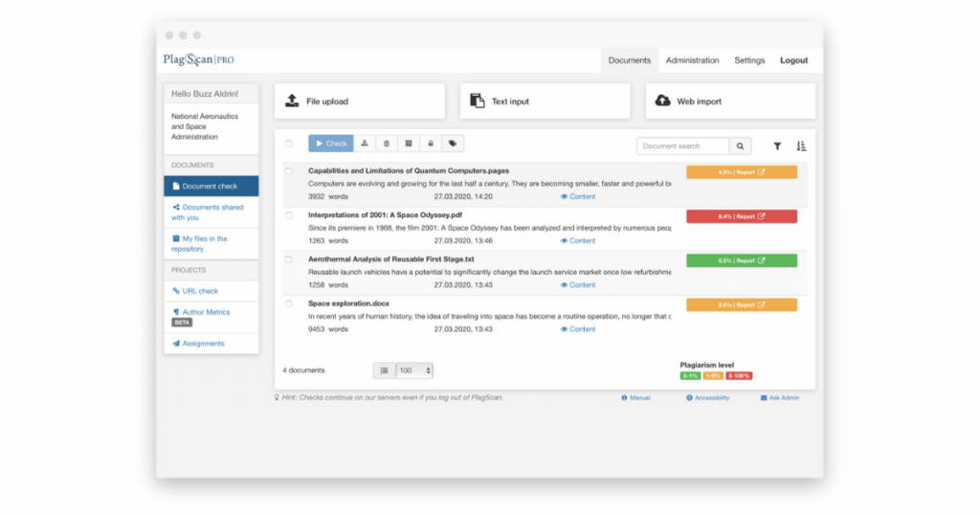Open the 100 per page dropdown
The image size is (980, 515).
pyautogui.click(x=415, y=370)
